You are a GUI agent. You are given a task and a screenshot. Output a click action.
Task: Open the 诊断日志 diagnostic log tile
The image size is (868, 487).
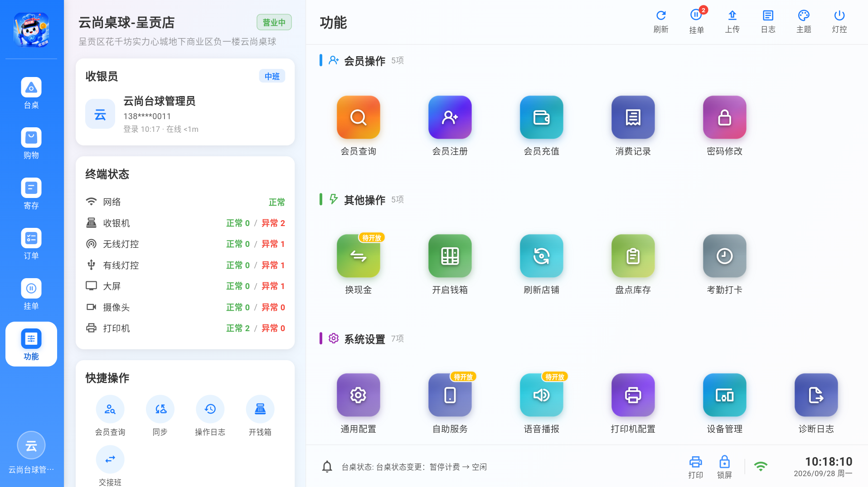816,403
